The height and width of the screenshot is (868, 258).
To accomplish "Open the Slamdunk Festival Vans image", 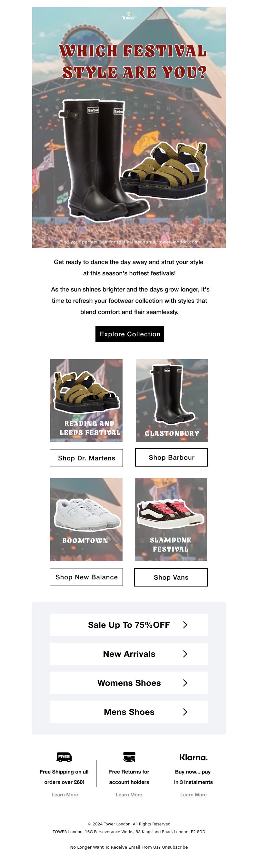I will [171, 519].
